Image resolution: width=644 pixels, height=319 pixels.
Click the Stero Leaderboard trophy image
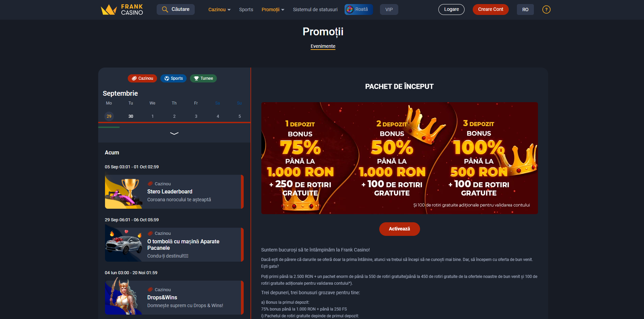tap(124, 192)
